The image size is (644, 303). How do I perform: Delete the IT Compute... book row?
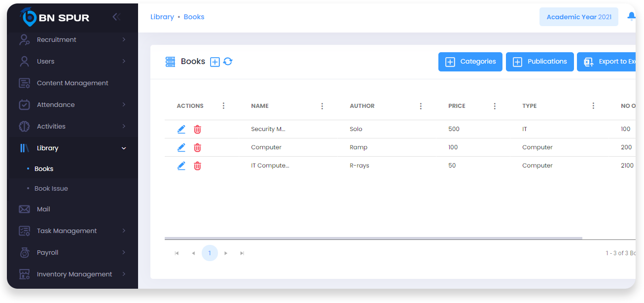197,166
